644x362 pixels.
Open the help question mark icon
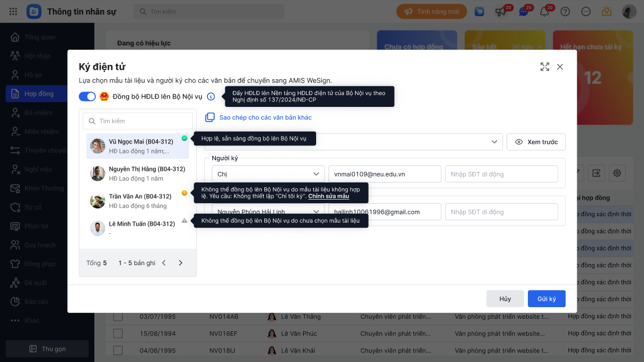[565, 12]
